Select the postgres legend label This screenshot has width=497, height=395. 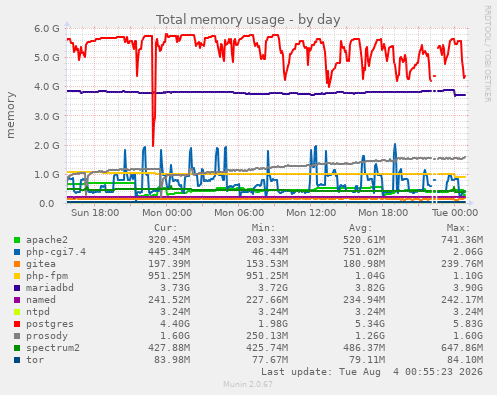pos(50,324)
